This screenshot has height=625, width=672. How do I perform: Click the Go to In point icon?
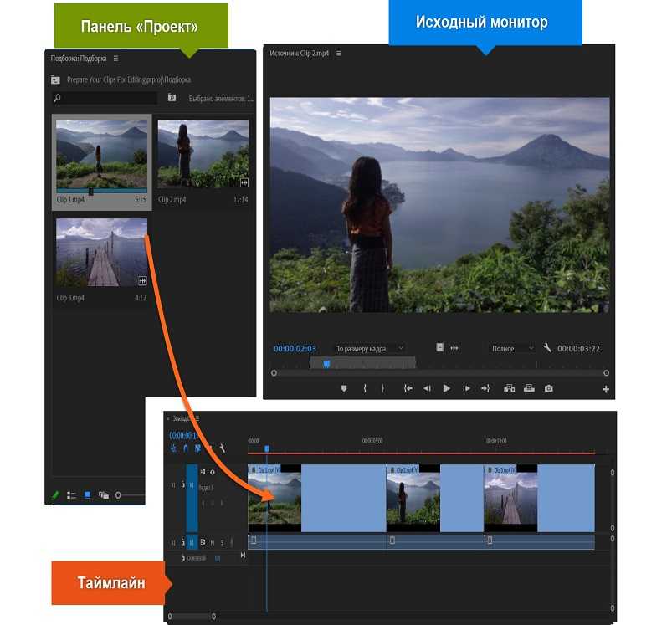(408, 388)
